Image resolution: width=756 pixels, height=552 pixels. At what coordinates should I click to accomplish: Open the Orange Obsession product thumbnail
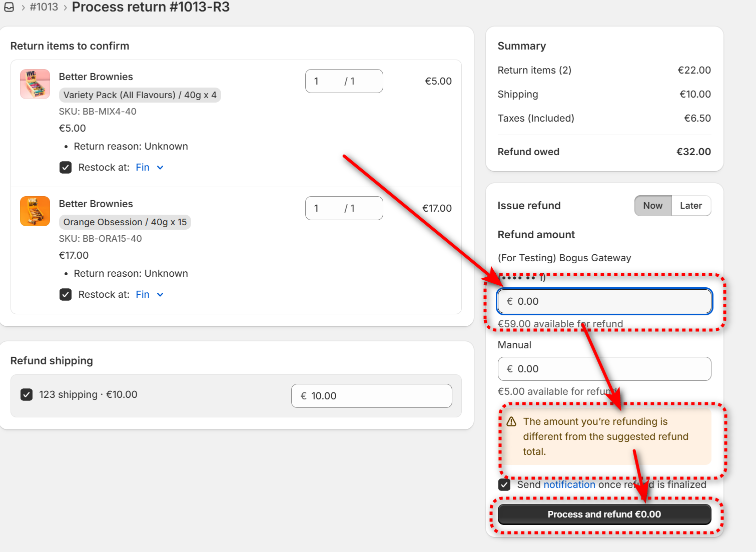coord(35,211)
